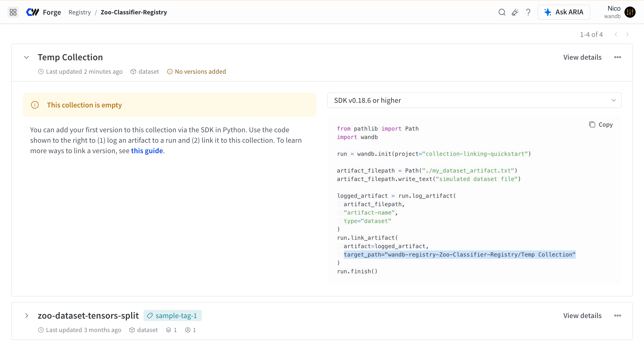Click the versions count icon for zoo-dataset-tensors-split
The height and width of the screenshot is (344, 644).
pos(168,330)
